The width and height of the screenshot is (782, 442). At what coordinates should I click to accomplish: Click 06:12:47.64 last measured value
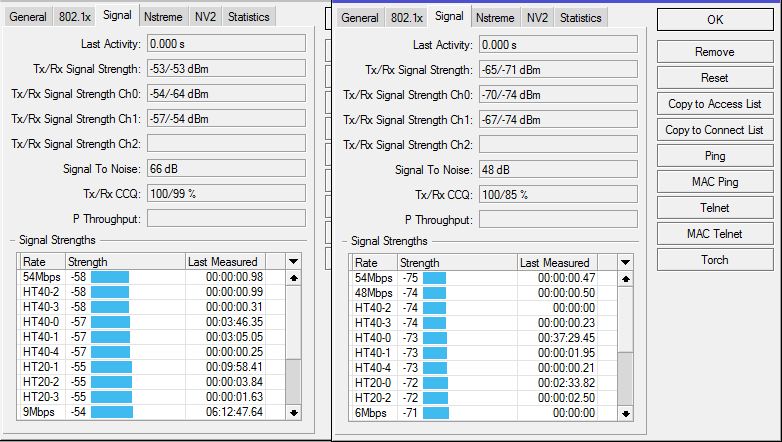[x=234, y=412]
